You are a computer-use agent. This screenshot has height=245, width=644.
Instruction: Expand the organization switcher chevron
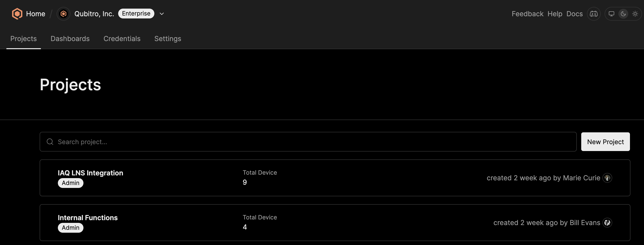click(x=162, y=14)
